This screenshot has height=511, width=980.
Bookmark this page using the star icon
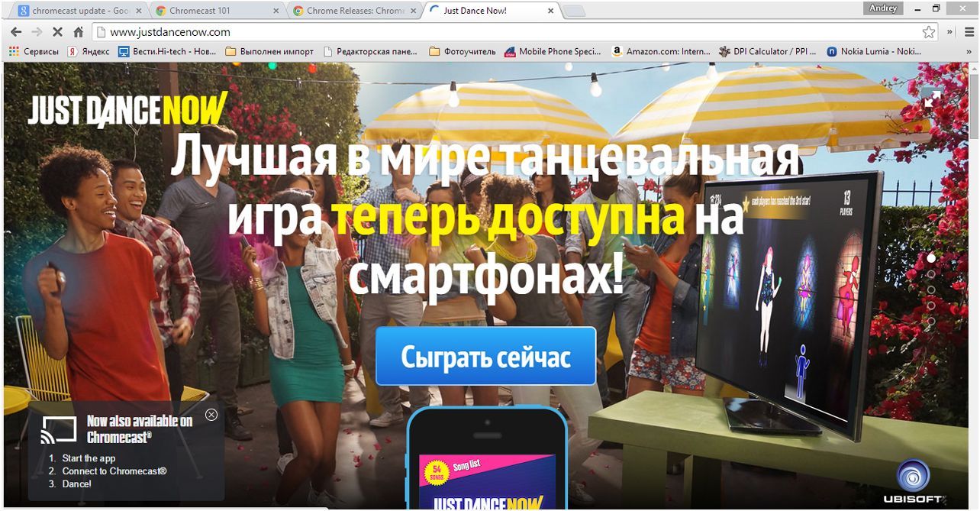point(928,33)
